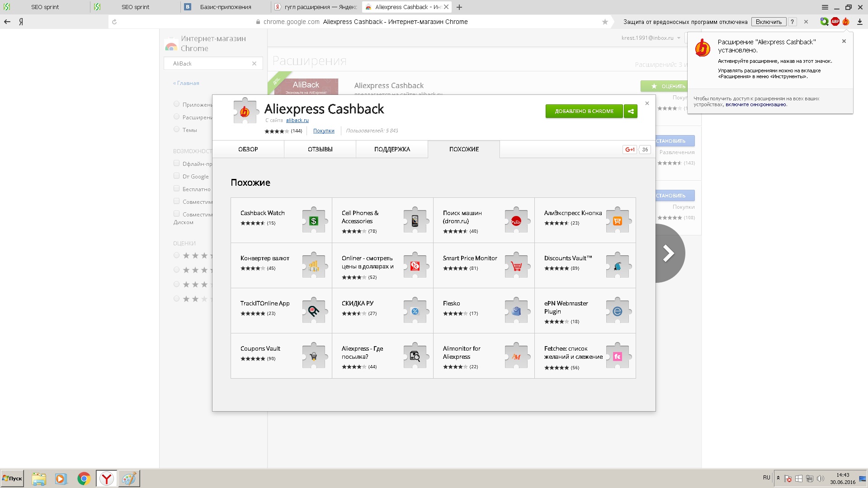Click the Aliexpress Cashback toolbar extension icon

846,22
